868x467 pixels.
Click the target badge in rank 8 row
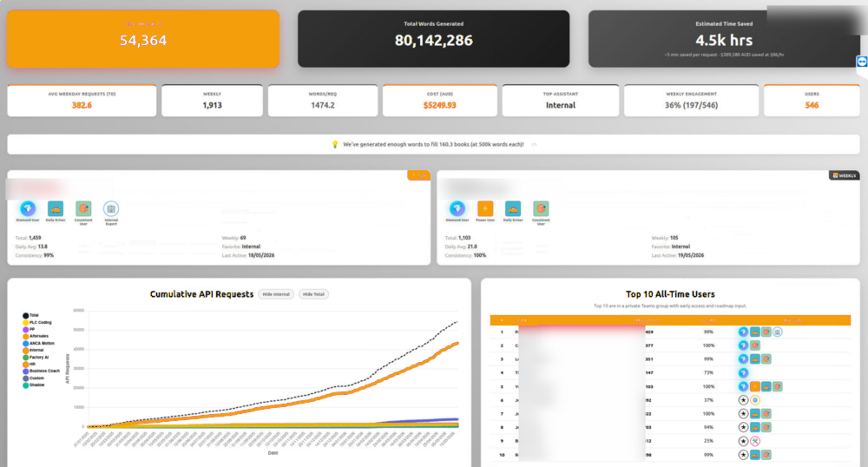pos(766,427)
